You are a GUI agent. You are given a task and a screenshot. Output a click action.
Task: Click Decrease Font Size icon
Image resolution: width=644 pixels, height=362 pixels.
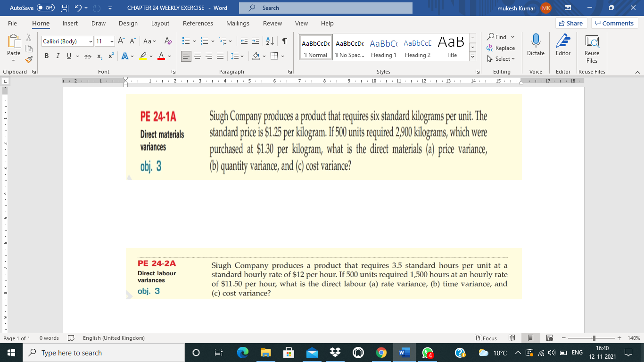[x=132, y=41]
